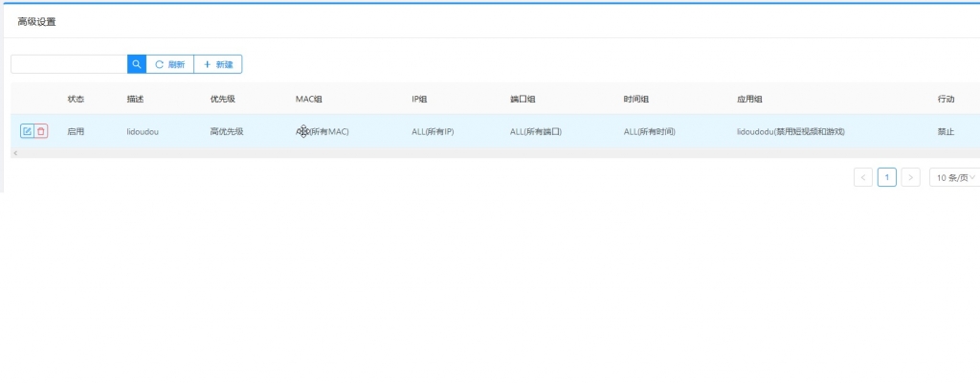
Task: Click the 新建 create button
Action: pyautogui.click(x=218, y=64)
